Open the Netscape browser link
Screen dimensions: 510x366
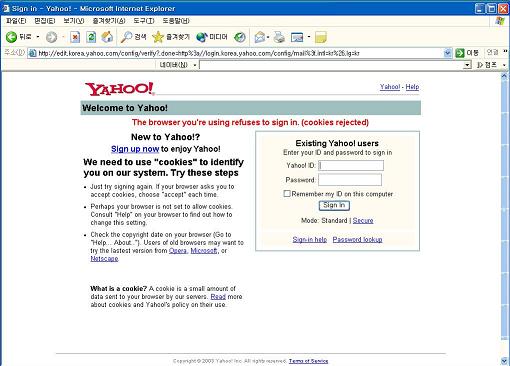pyautogui.click(x=104, y=259)
